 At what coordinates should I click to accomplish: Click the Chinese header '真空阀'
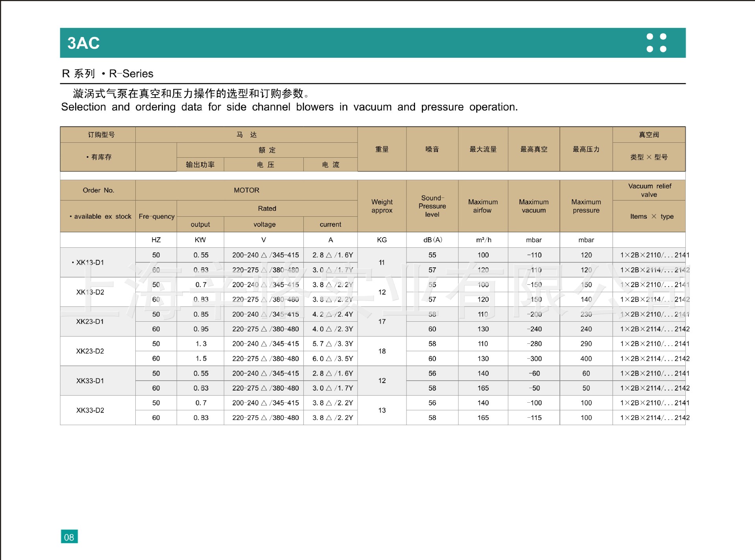[x=649, y=134]
